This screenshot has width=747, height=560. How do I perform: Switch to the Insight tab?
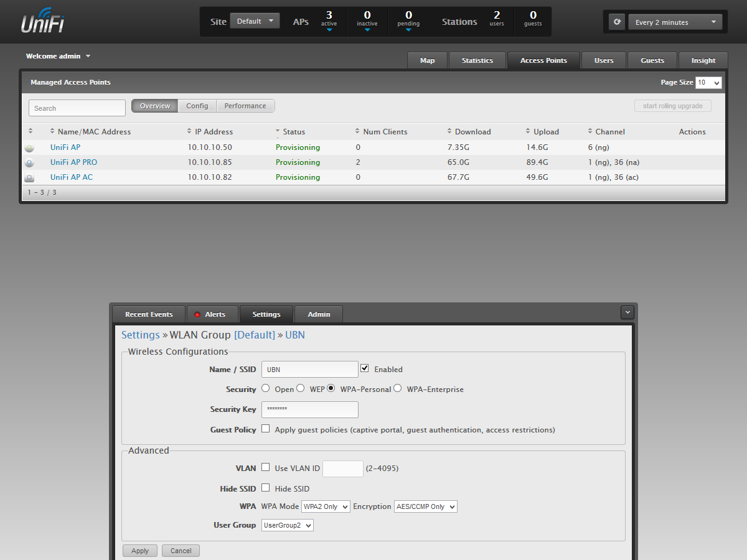(x=703, y=60)
